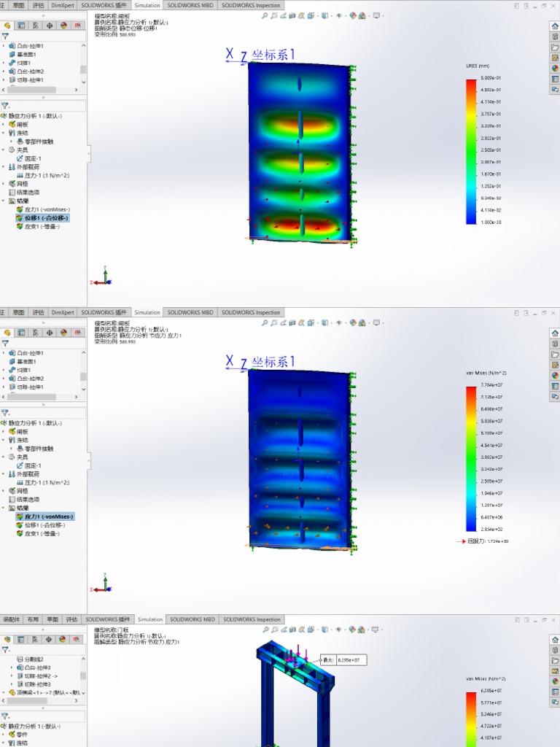Click Zoom to Area icon in top window toolbar
The height and width of the screenshot is (747, 560).
pyautogui.click(x=274, y=16)
